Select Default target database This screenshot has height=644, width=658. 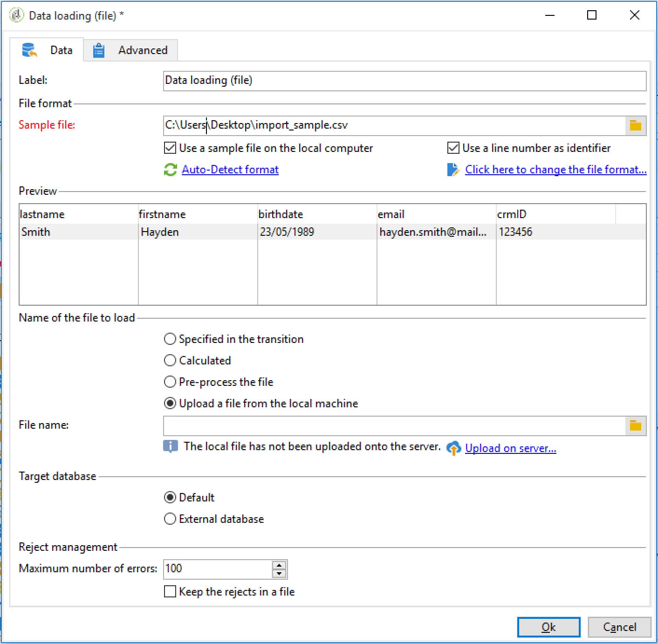point(170,498)
